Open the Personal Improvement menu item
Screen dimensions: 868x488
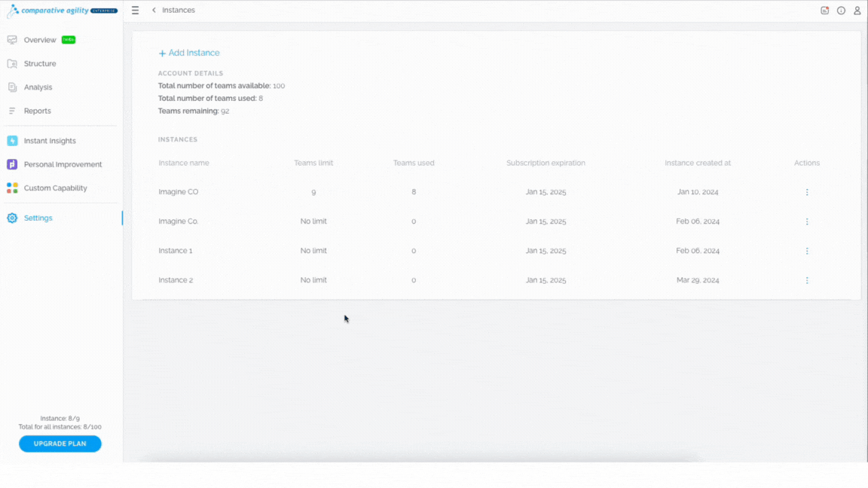coord(63,164)
